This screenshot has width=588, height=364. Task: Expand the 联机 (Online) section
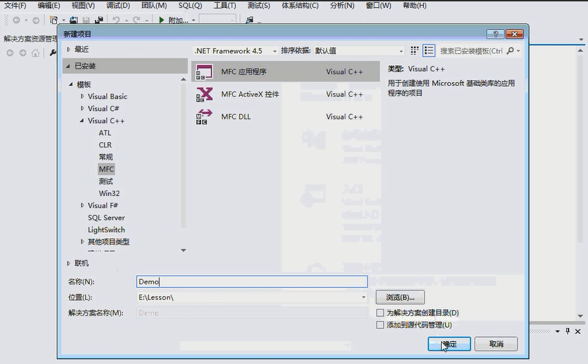pos(69,263)
